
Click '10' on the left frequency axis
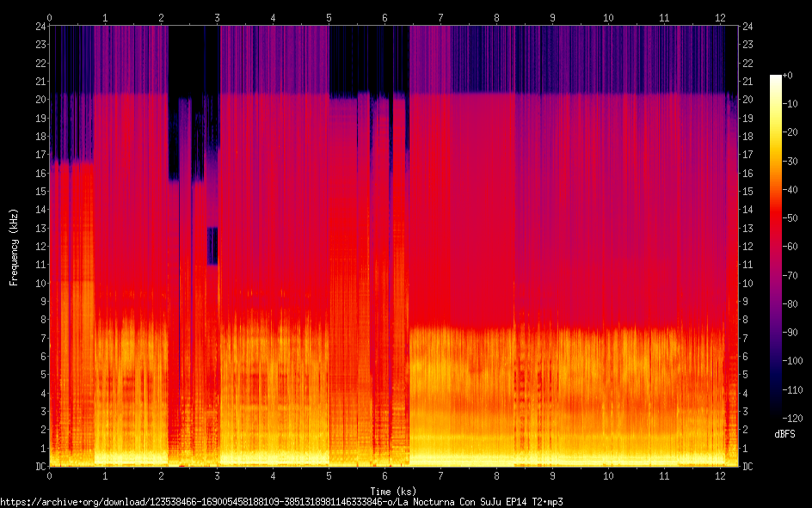tap(40, 284)
